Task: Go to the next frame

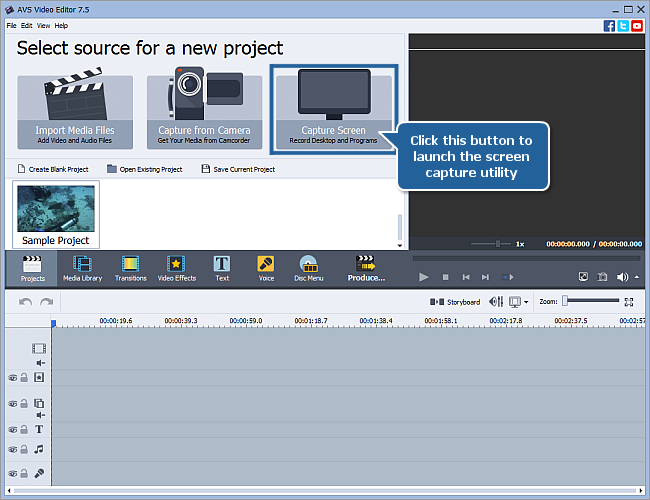Action: click(485, 277)
